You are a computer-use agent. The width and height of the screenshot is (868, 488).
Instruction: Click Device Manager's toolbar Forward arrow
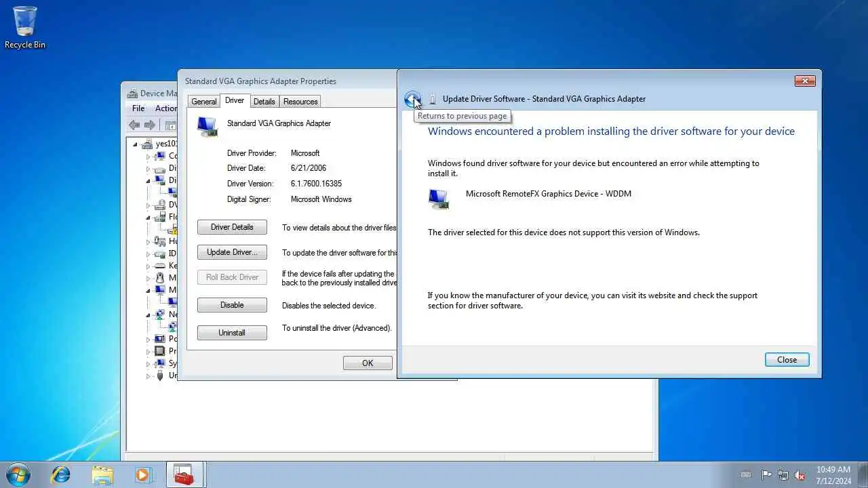[150, 125]
